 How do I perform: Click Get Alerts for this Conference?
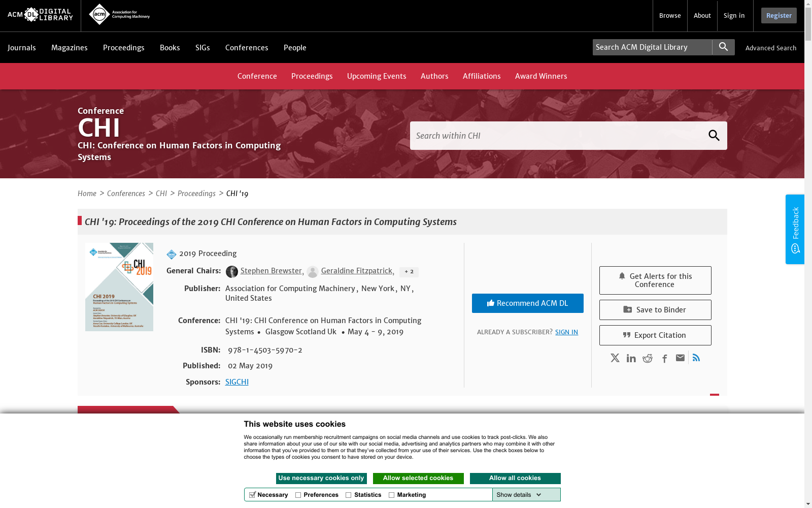coord(655,280)
